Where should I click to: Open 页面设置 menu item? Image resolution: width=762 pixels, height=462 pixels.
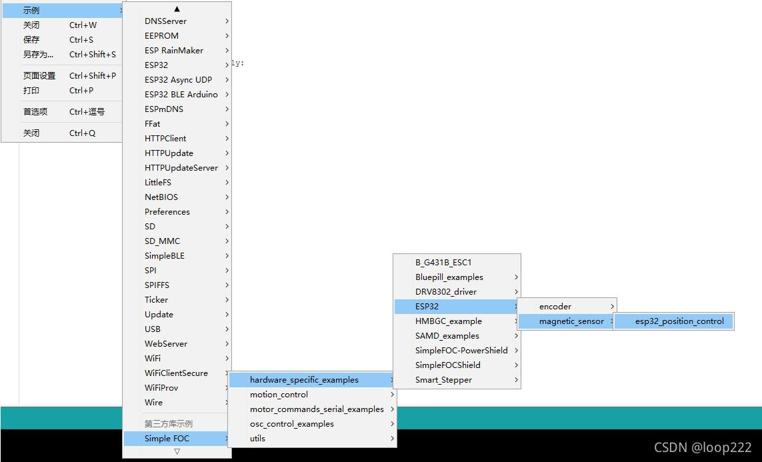tap(63, 76)
